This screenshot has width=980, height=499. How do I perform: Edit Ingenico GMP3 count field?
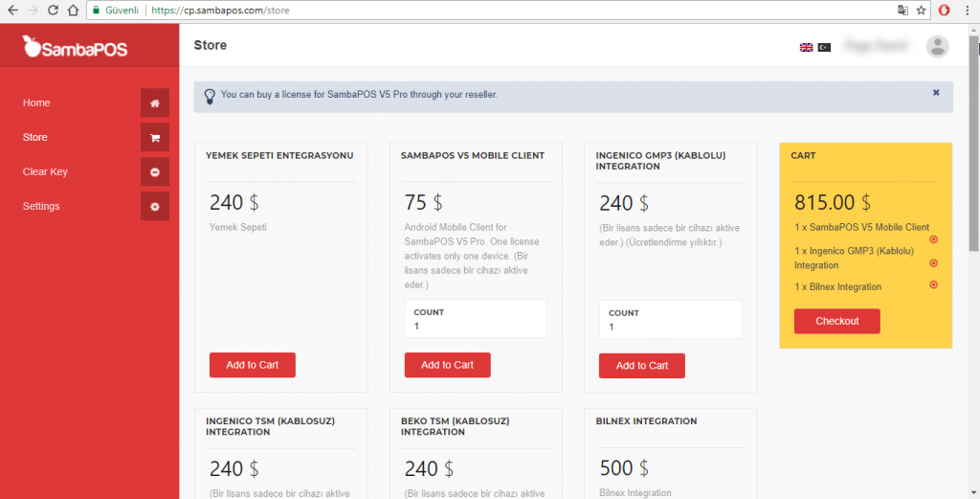click(671, 320)
